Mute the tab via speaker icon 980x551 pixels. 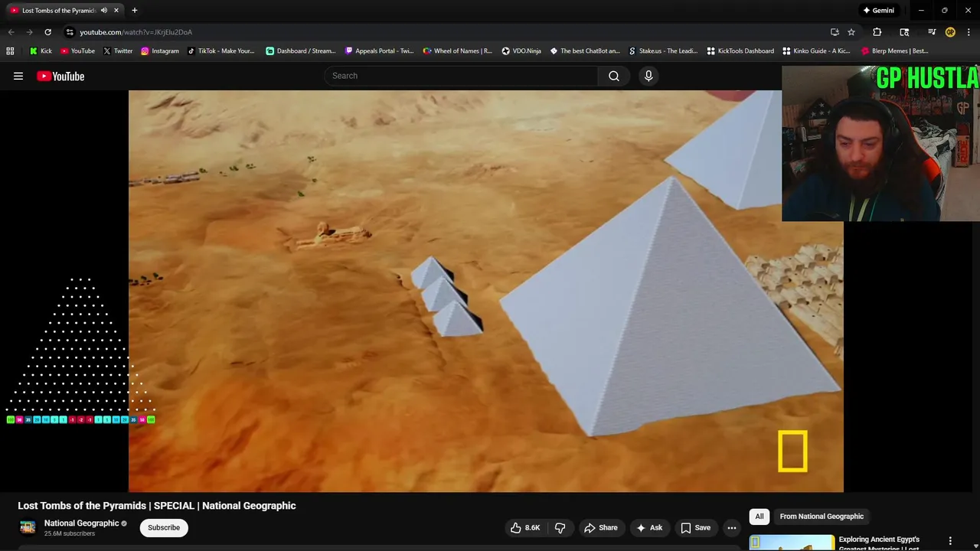coord(104,11)
